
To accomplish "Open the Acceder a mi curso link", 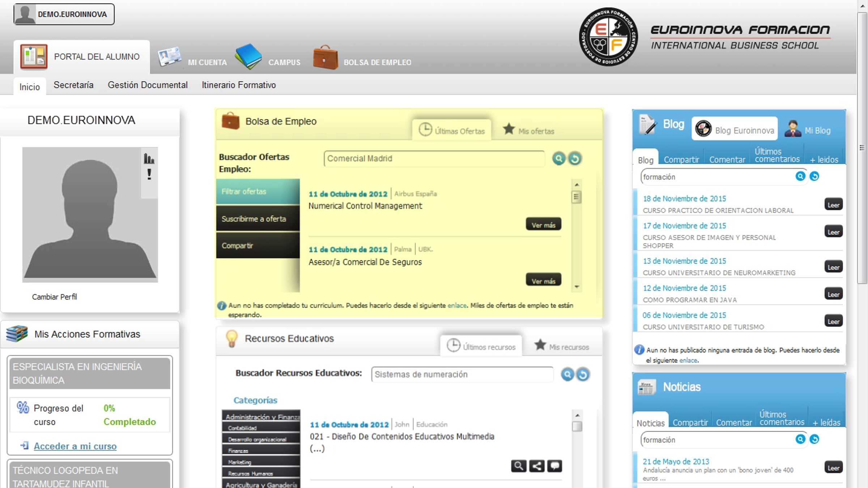I will tap(75, 446).
